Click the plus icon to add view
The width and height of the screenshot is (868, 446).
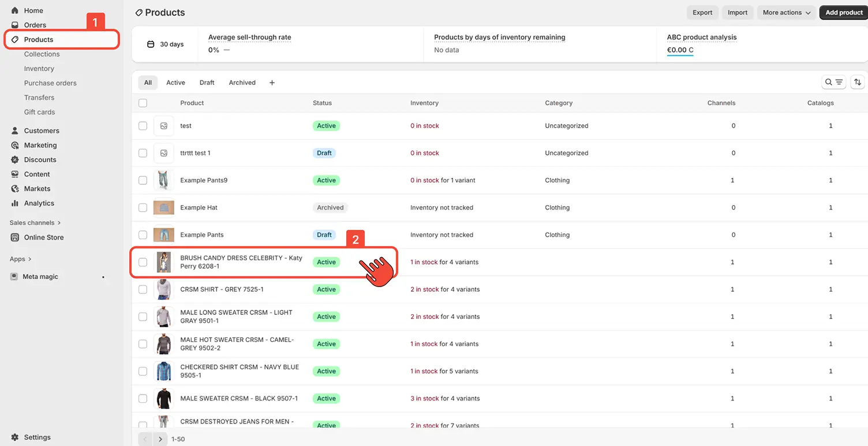(x=272, y=83)
